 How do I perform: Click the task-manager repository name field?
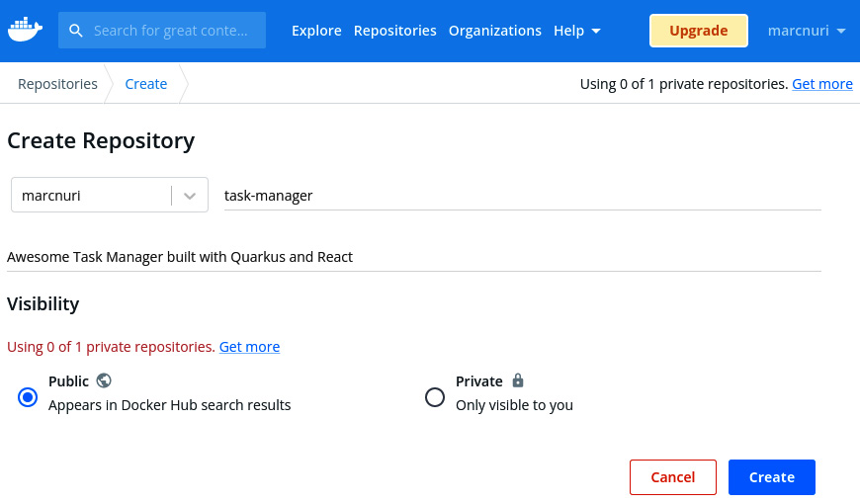522,196
